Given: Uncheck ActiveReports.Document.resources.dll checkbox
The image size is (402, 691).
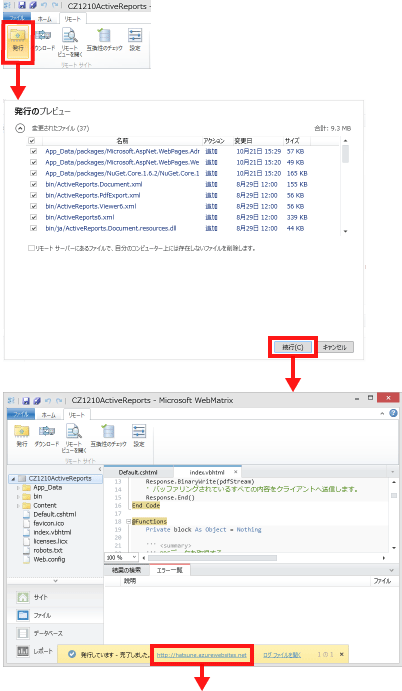Looking at the screenshot, I should click(34, 228).
